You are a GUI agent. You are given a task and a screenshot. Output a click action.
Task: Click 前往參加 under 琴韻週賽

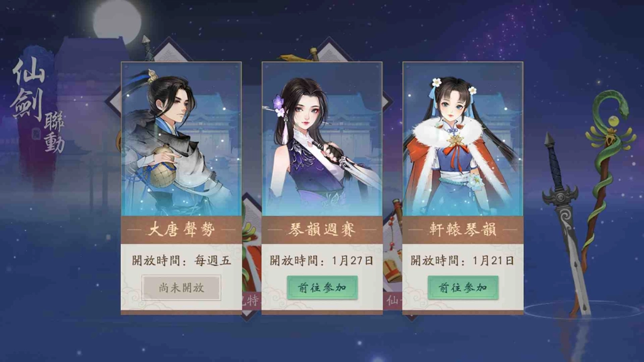[322, 288]
